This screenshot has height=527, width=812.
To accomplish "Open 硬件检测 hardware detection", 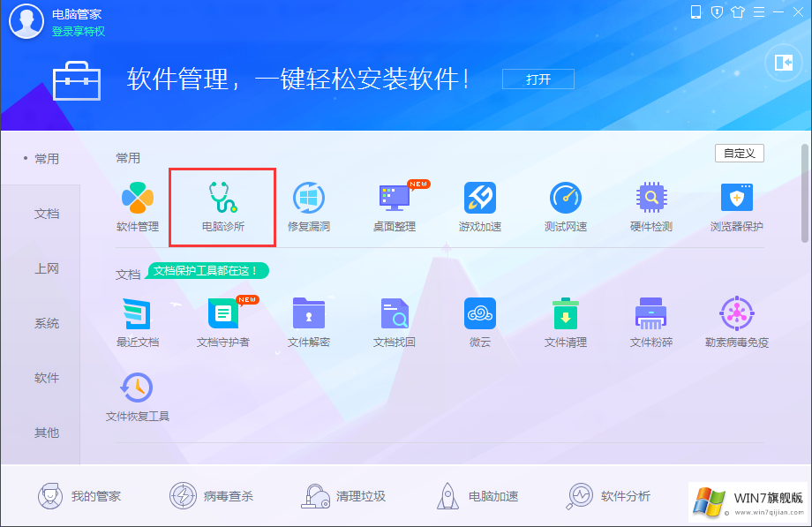I will 651,207.
